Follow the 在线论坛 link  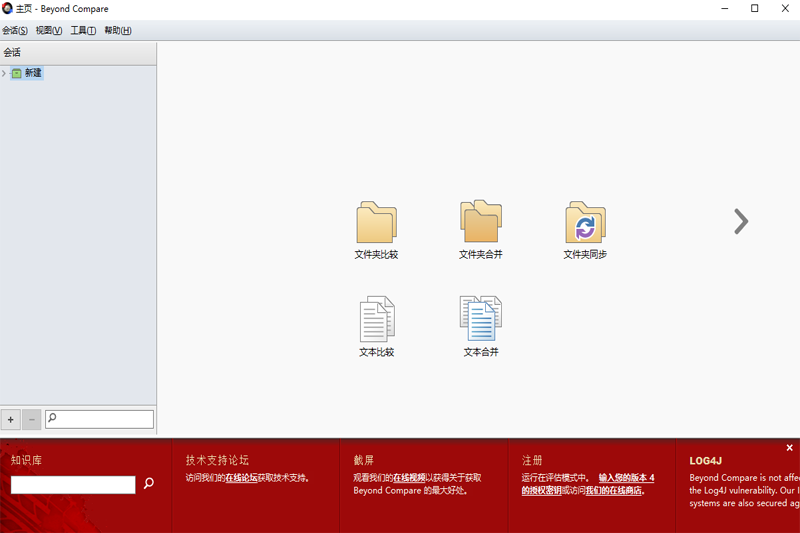pos(241,478)
